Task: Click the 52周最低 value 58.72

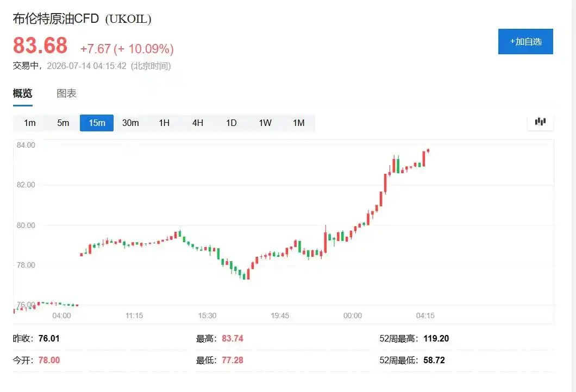Action: tap(434, 360)
